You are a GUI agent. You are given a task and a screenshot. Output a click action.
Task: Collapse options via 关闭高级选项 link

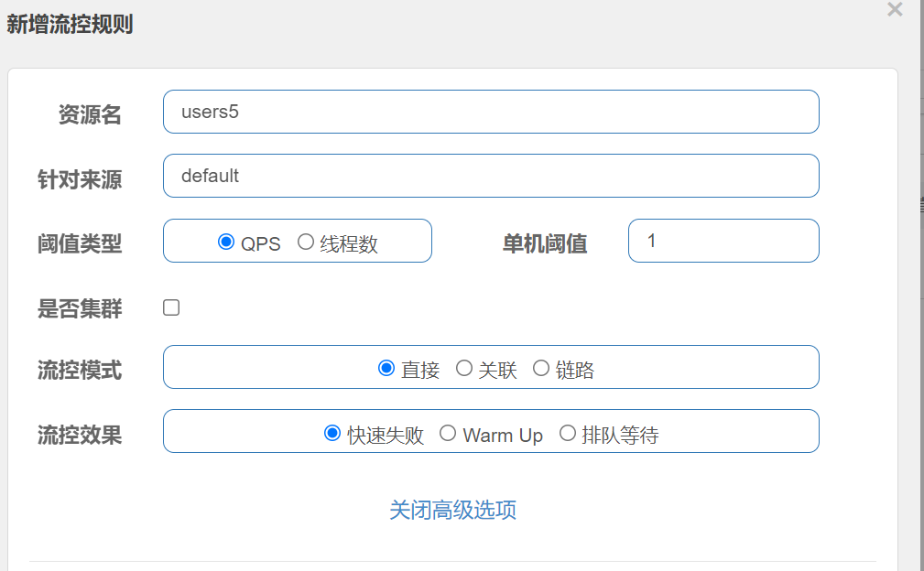[452, 510]
